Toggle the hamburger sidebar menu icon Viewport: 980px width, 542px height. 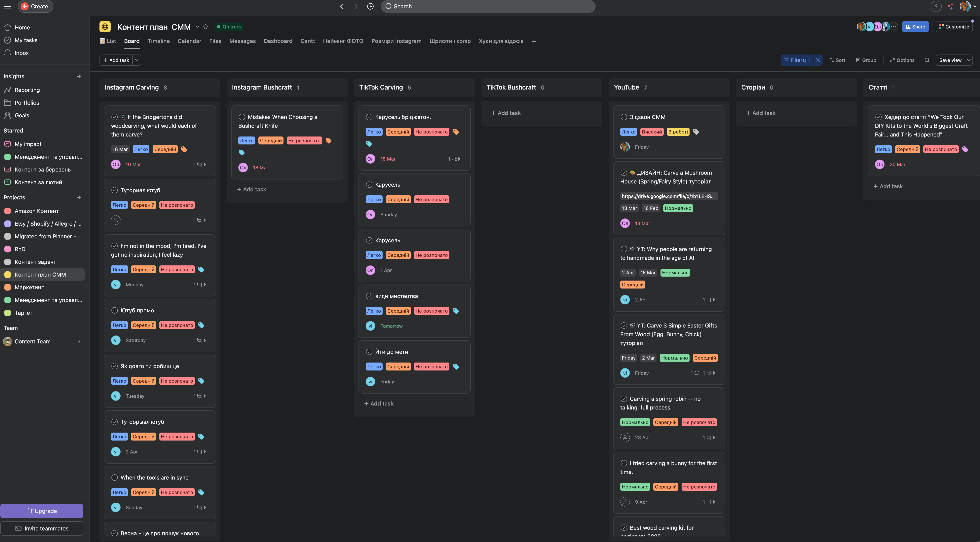tap(8, 7)
